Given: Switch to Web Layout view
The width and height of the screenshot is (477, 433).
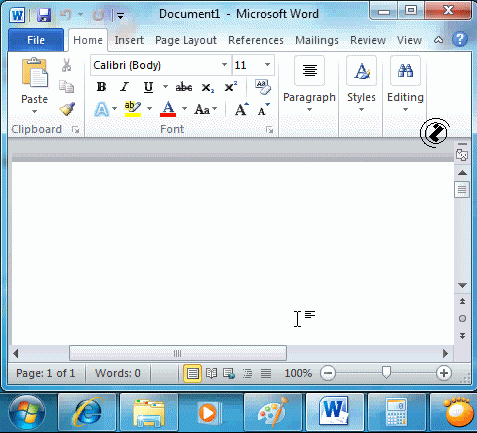Looking at the screenshot, I should pos(229,373).
